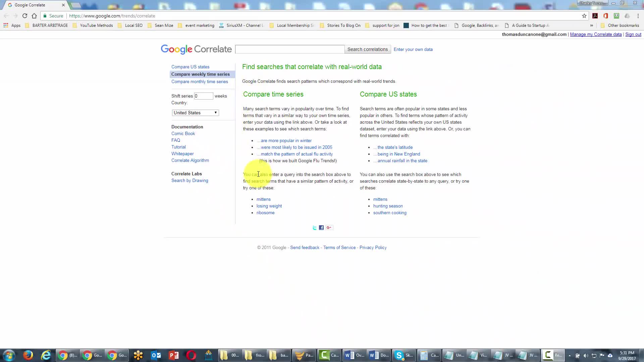Bookmark this page with the star icon
The width and height of the screenshot is (644, 362).
(584, 16)
